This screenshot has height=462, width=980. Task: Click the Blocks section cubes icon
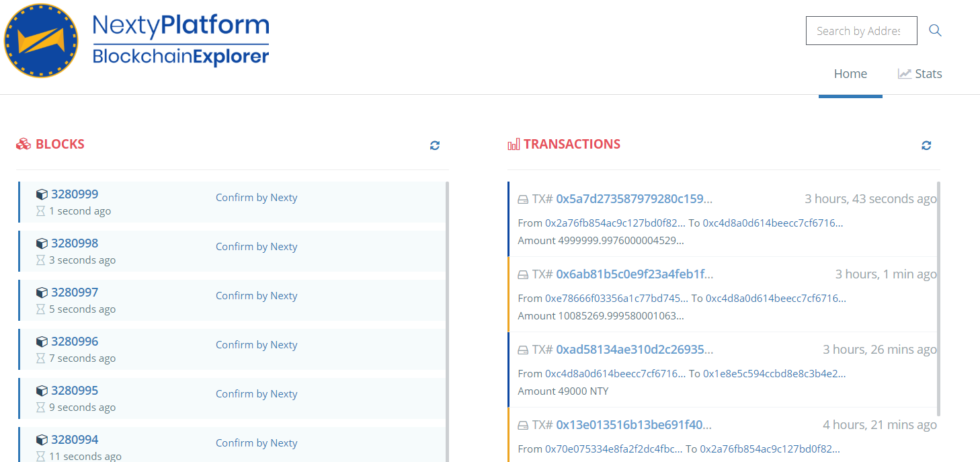(24, 144)
